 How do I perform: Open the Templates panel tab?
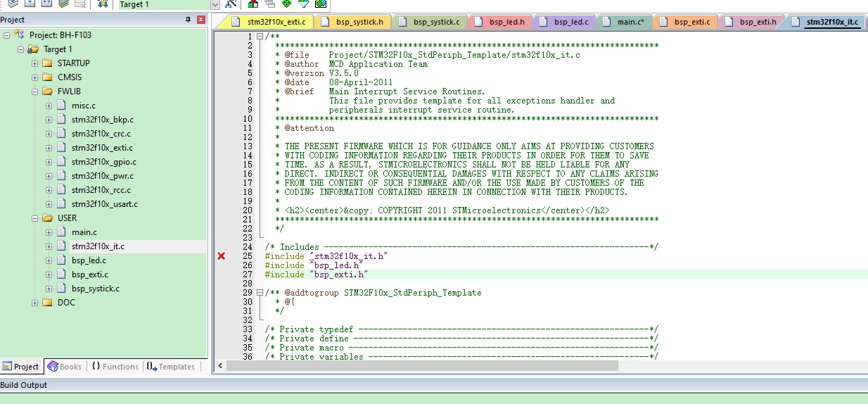click(x=171, y=367)
